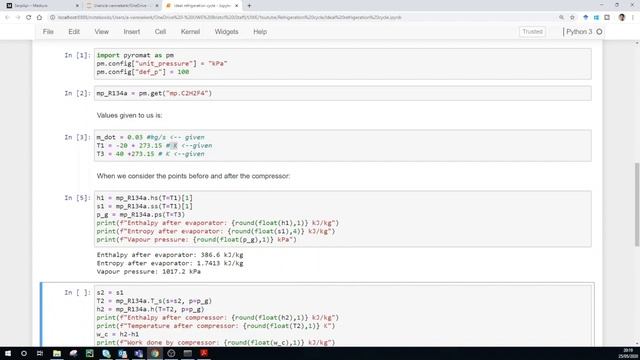Close the OneDrive folder browser tab
This screenshot has width=640, height=360.
[x=157, y=6]
